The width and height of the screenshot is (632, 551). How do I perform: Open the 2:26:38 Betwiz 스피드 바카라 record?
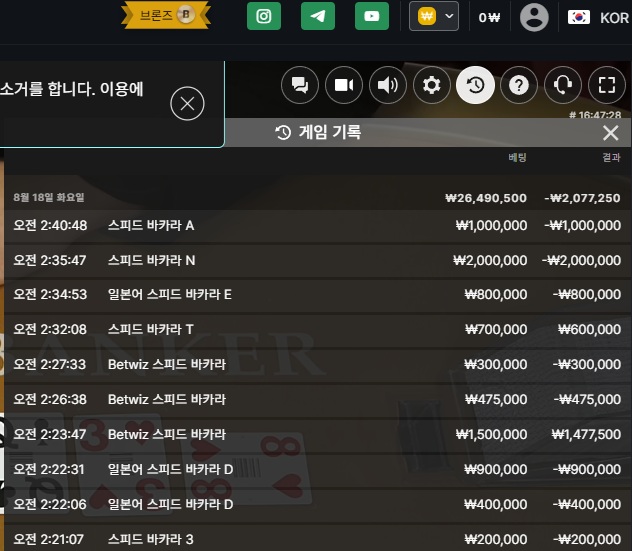click(318, 400)
